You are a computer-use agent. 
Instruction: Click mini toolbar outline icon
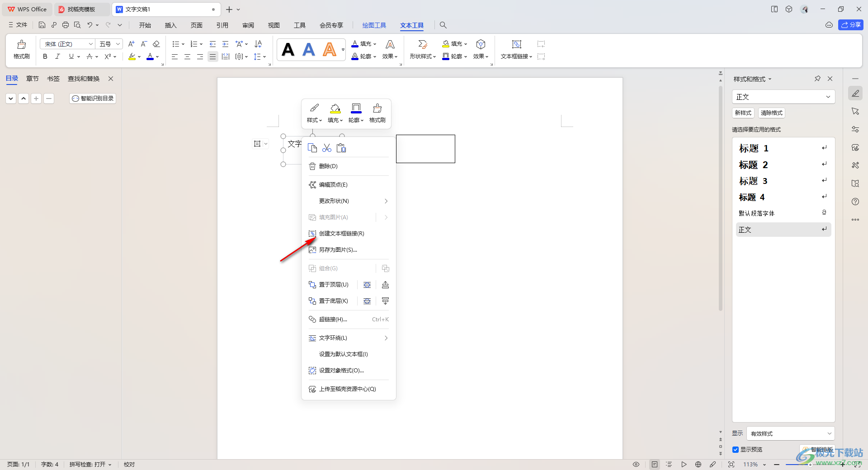[x=356, y=108]
